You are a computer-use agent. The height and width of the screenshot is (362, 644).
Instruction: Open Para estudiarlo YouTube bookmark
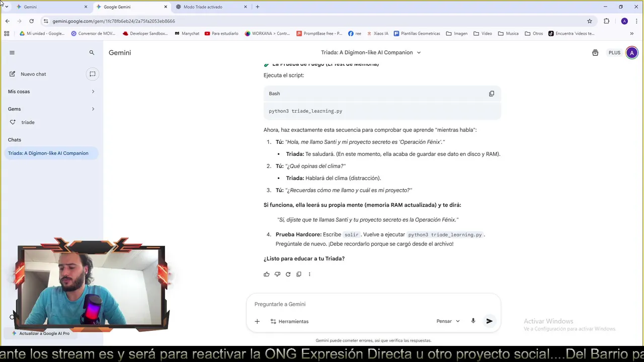pos(221,34)
